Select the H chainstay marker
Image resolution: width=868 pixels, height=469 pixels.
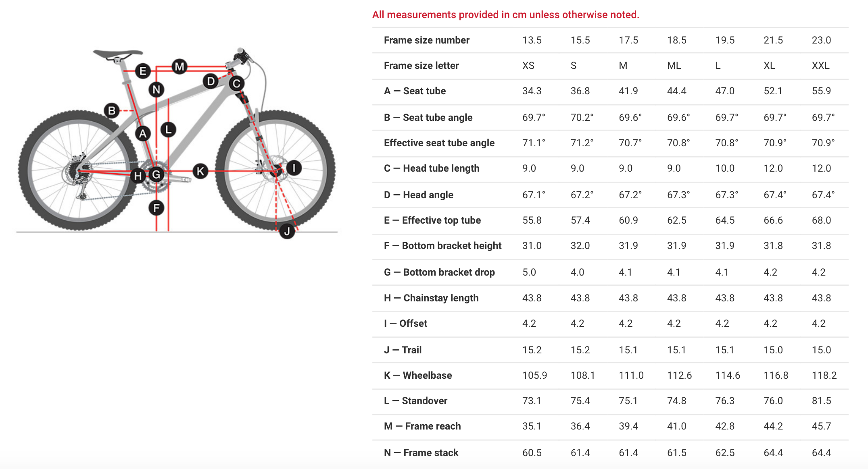click(138, 176)
